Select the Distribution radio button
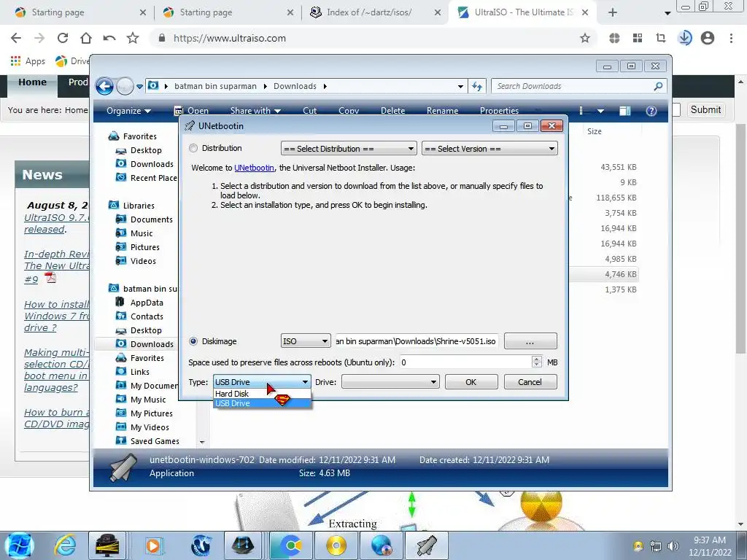This screenshot has width=747, height=560. (x=193, y=148)
